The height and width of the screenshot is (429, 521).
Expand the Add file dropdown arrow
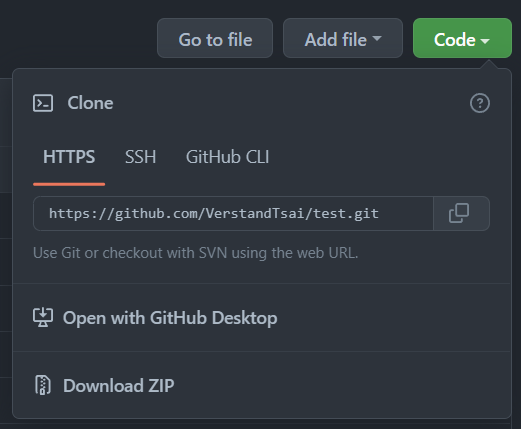coord(377,38)
